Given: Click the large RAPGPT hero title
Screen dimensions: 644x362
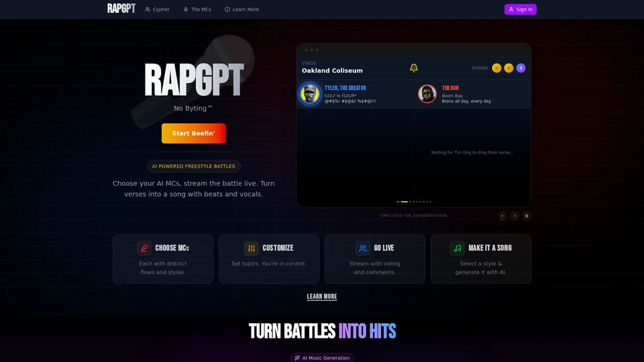Looking at the screenshot, I should (194, 80).
